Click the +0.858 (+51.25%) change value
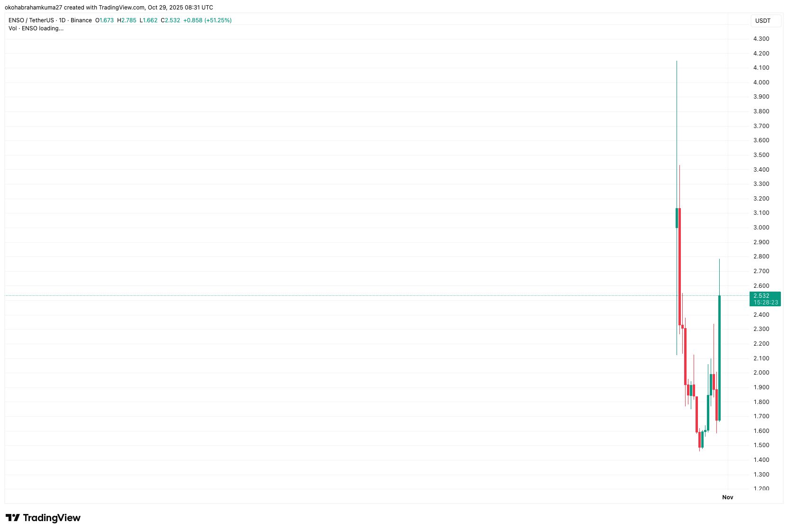Screen dimensions: 788x532 coord(207,20)
